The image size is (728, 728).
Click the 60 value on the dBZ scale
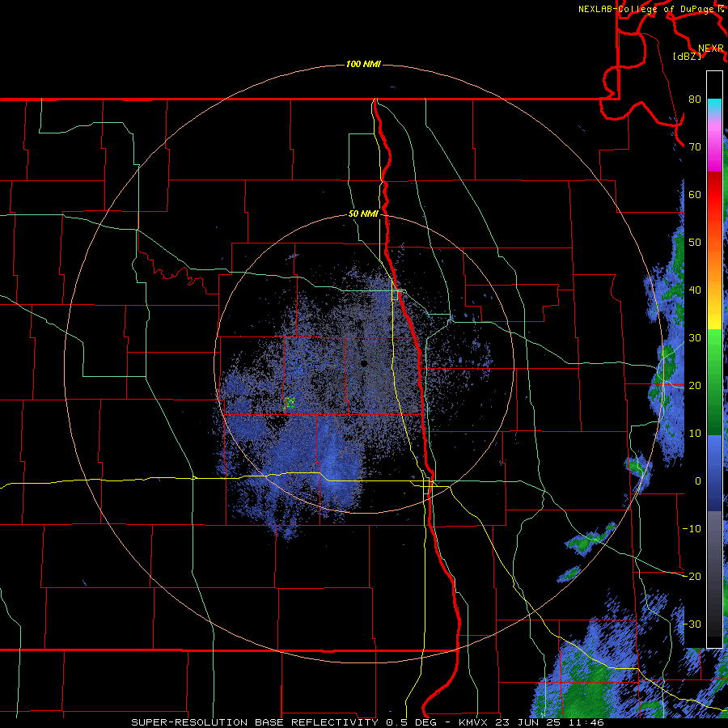click(x=695, y=194)
